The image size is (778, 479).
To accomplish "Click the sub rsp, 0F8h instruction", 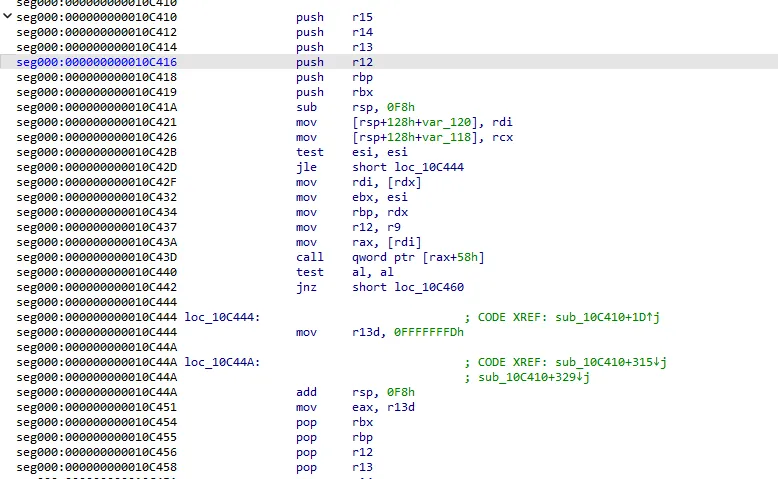I will click(355, 107).
